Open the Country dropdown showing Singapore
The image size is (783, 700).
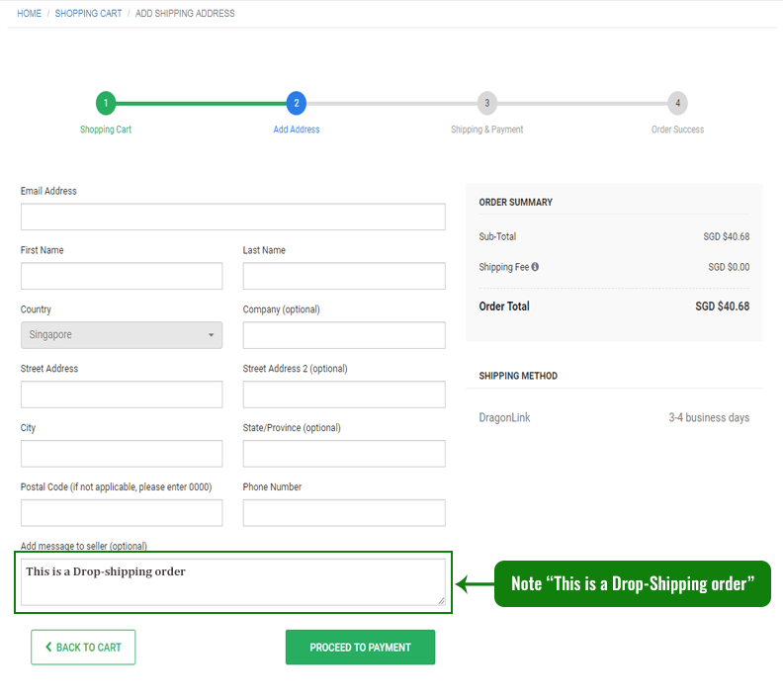122,335
